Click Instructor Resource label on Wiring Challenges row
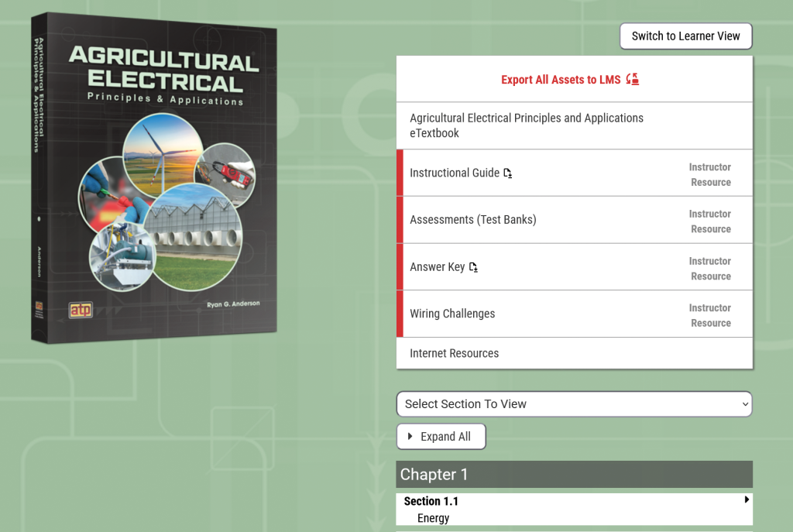793x532 pixels. point(710,315)
